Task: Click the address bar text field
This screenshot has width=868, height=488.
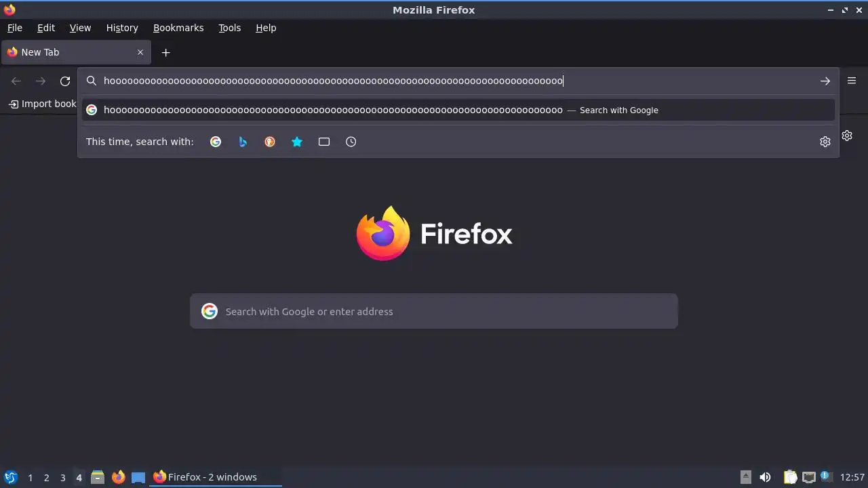Action: [x=458, y=81]
